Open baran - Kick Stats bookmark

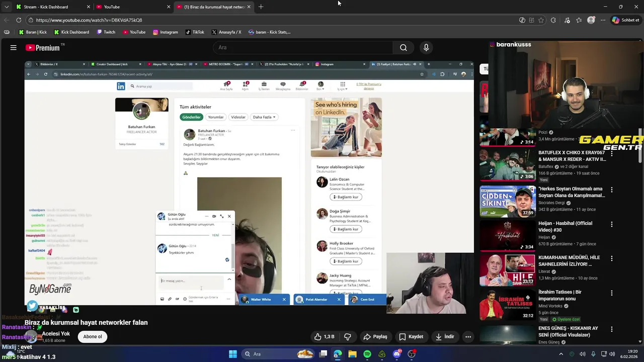pyautogui.click(x=270, y=32)
